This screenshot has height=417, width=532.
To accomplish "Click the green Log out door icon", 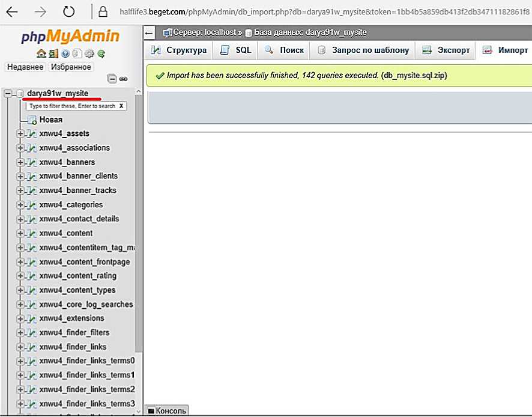I will click(x=53, y=53).
